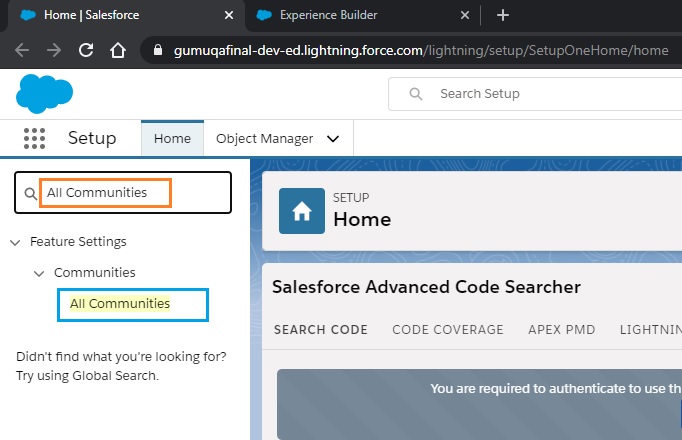Image resolution: width=682 pixels, height=440 pixels.
Task: Click the blue Setup Home house icon
Action: pos(302,211)
